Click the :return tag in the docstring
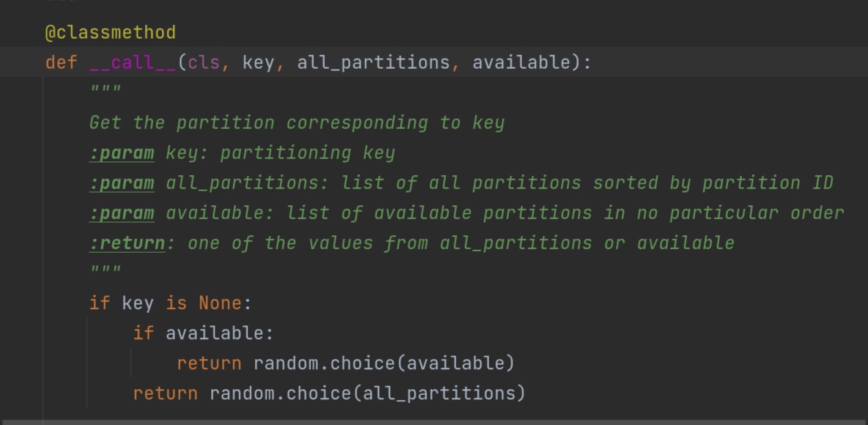 [128, 243]
